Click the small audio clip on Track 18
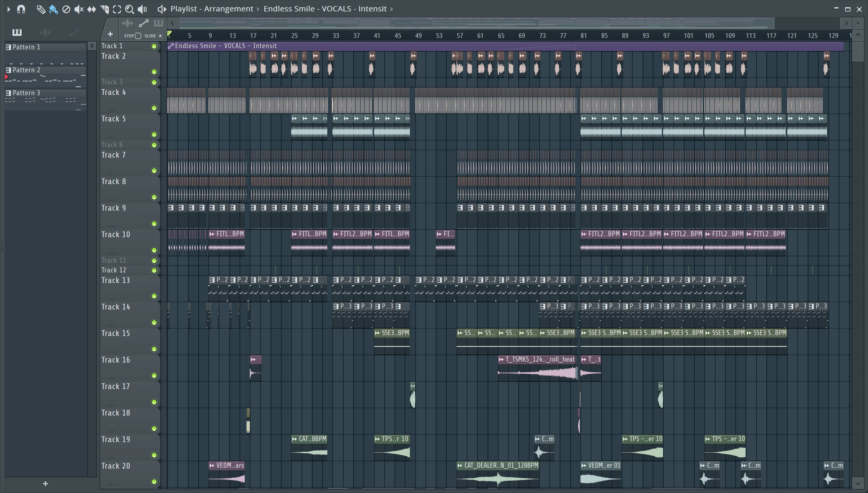The height and width of the screenshot is (493, 868). point(248,421)
